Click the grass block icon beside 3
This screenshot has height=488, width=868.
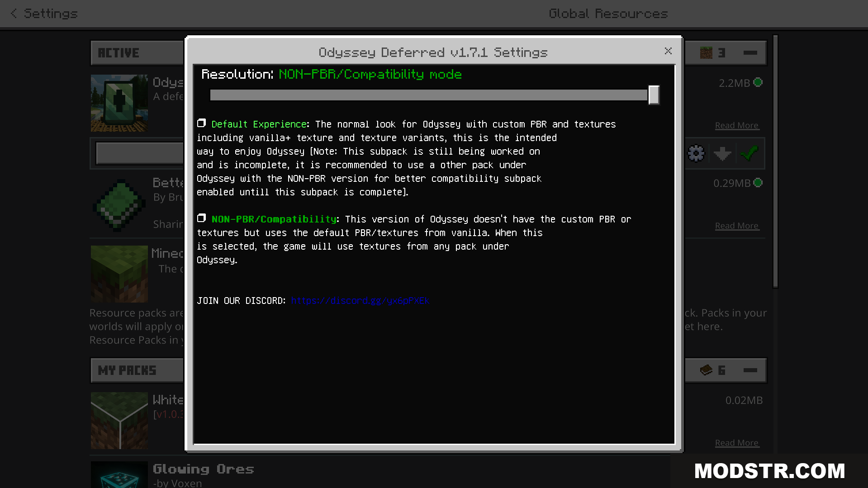(x=706, y=53)
